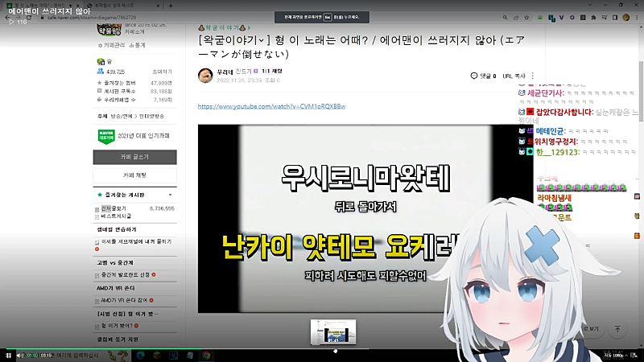Pause the video with the player pause button
This screenshot has width=644, height=362.
coord(8,356)
